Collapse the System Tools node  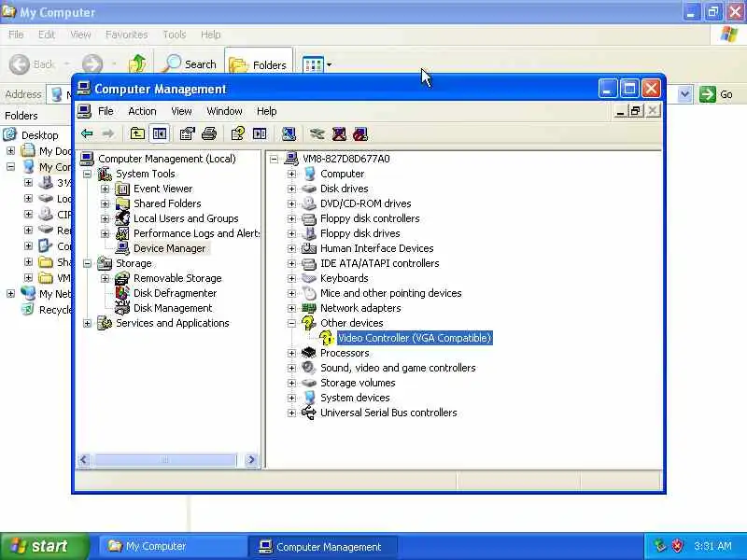coord(87,174)
